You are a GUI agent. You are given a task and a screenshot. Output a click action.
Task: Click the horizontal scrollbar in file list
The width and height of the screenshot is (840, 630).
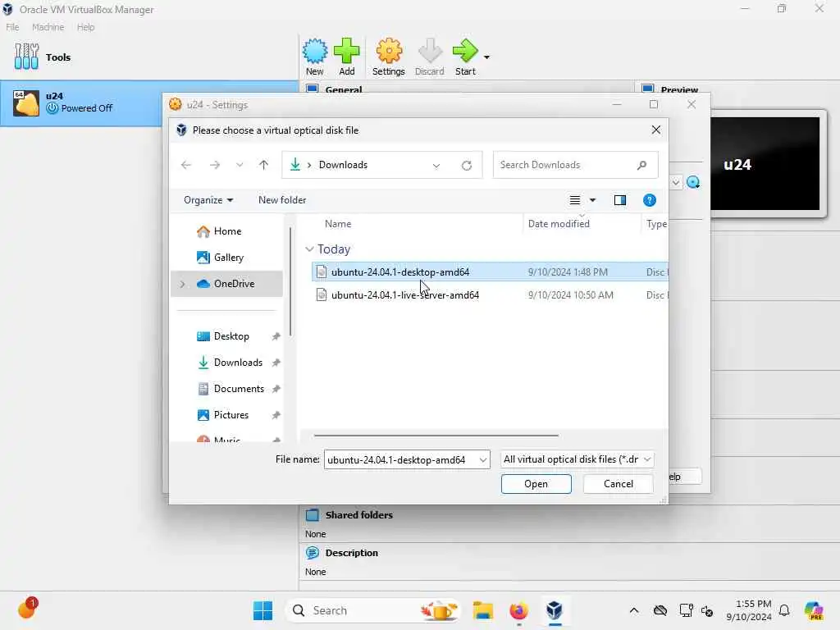[x=436, y=436]
